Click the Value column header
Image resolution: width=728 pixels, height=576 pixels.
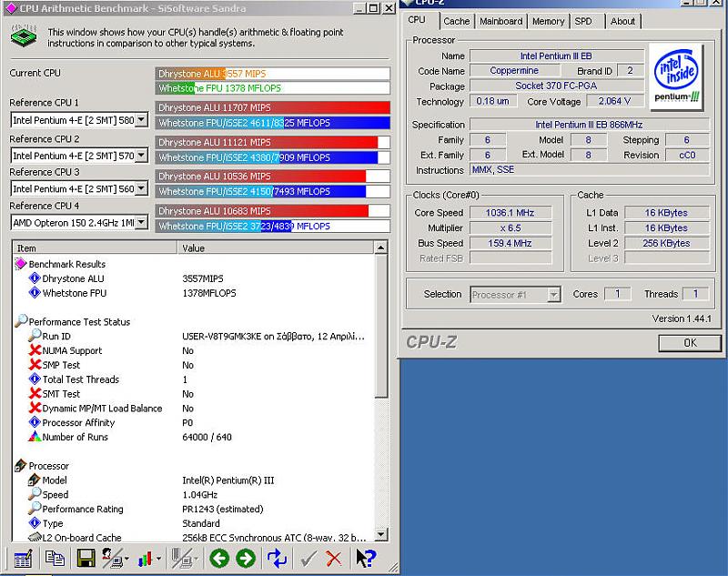[x=276, y=248]
